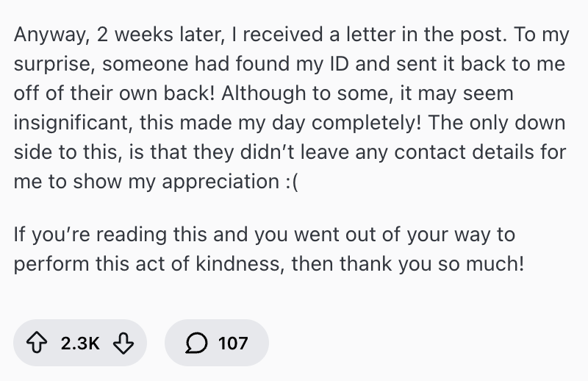588x381 pixels.
Task: Downvote the post with the down arrow
Action: point(123,343)
